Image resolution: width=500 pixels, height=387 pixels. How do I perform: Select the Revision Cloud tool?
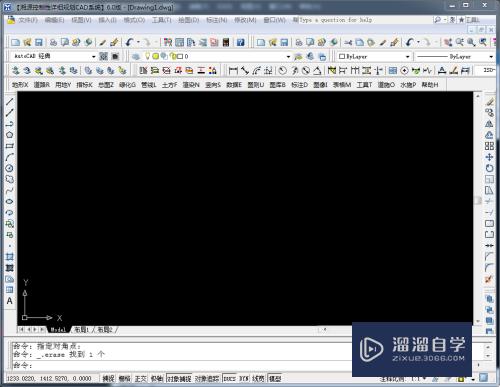pyautogui.click(x=9, y=179)
